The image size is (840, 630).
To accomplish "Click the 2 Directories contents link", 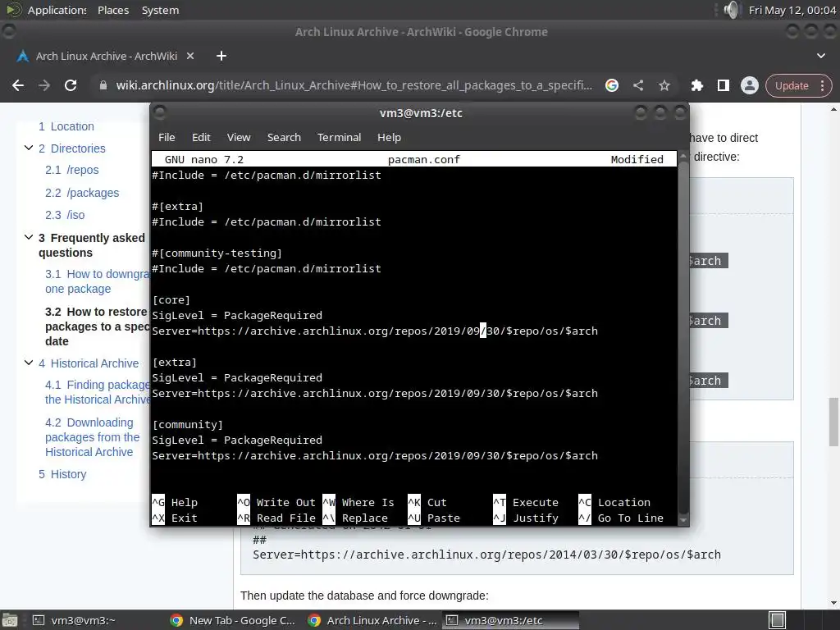I will click(x=72, y=148).
